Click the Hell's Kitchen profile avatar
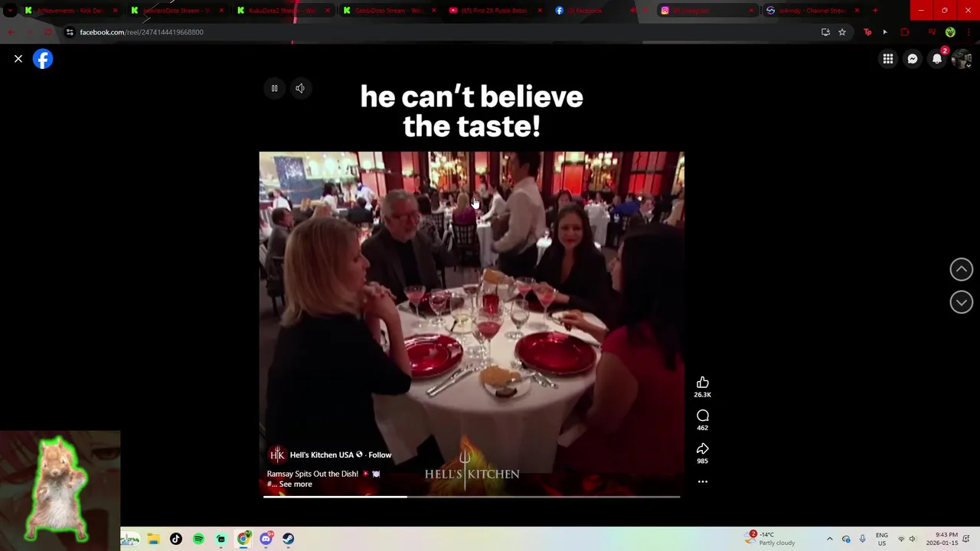This screenshot has width=980, height=551. 277,455
